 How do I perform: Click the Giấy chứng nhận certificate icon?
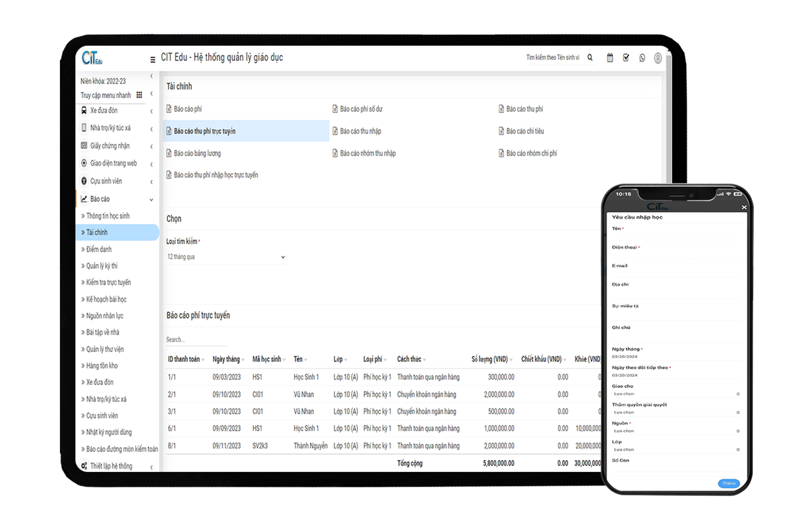tap(84, 145)
